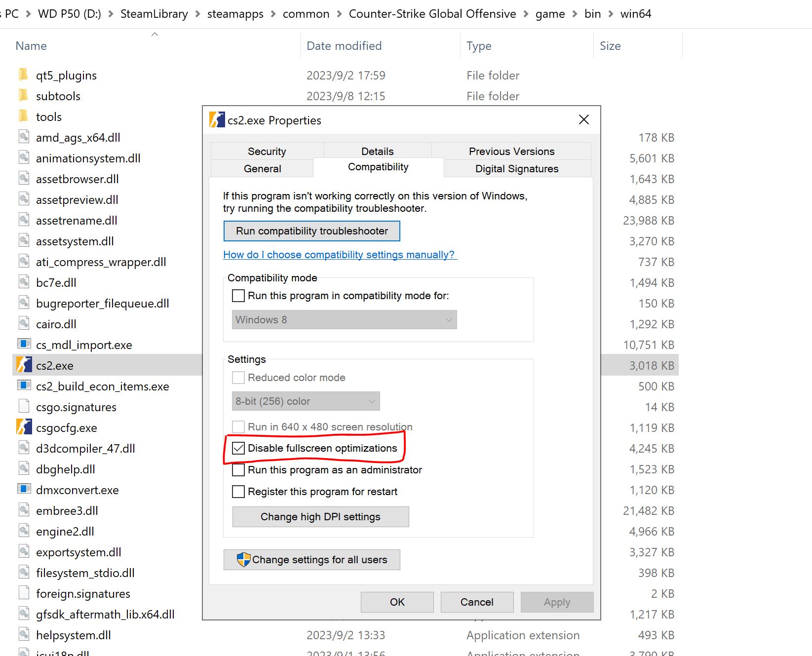Click Change high DPI settings button
The height and width of the screenshot is (656, 812).
(320, 517)
